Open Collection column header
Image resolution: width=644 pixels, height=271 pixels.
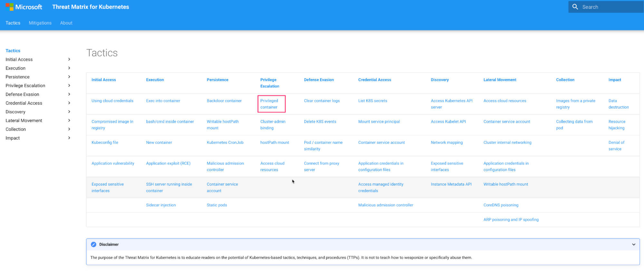point(565,80)
